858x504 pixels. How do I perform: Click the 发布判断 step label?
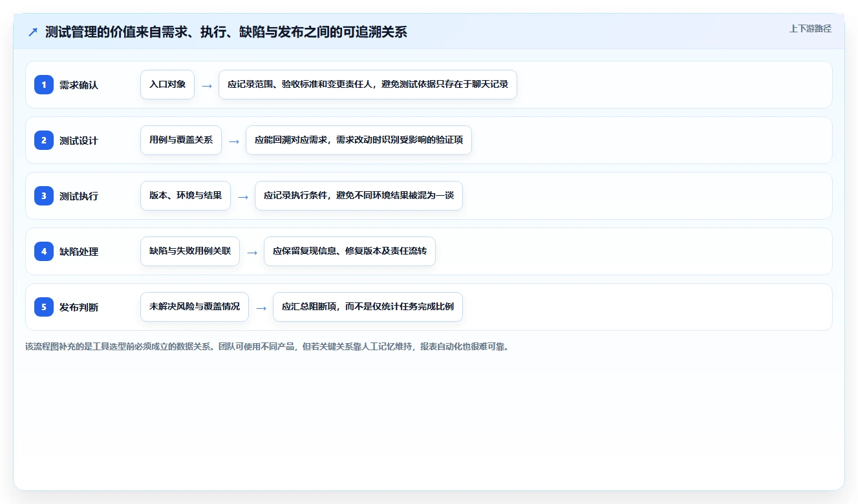click(x=79, y=307)
